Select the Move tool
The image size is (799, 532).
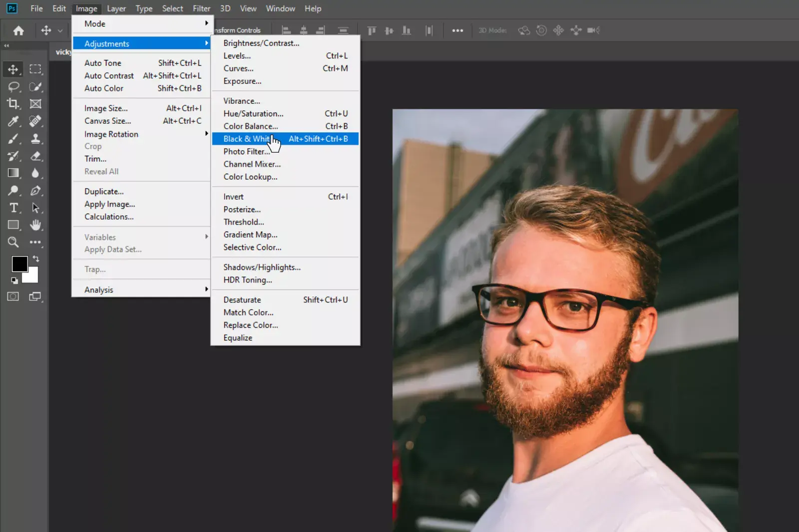tap(13, 69)
